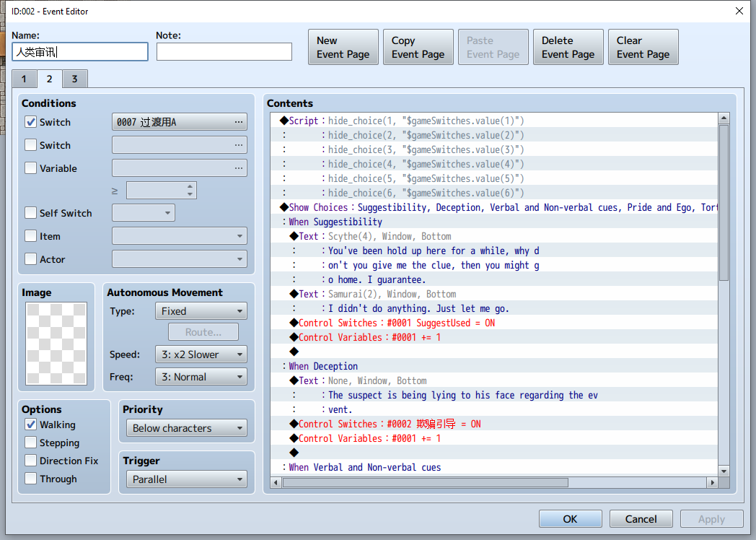Screen dimensions: 756x540
Task: Open selector for Switch 0007 condition
Action: (180, 122)
